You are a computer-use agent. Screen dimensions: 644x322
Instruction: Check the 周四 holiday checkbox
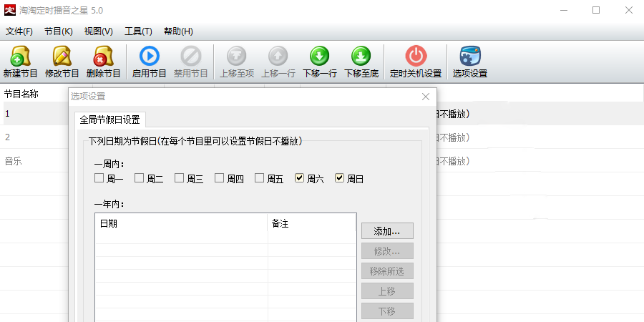220,178
